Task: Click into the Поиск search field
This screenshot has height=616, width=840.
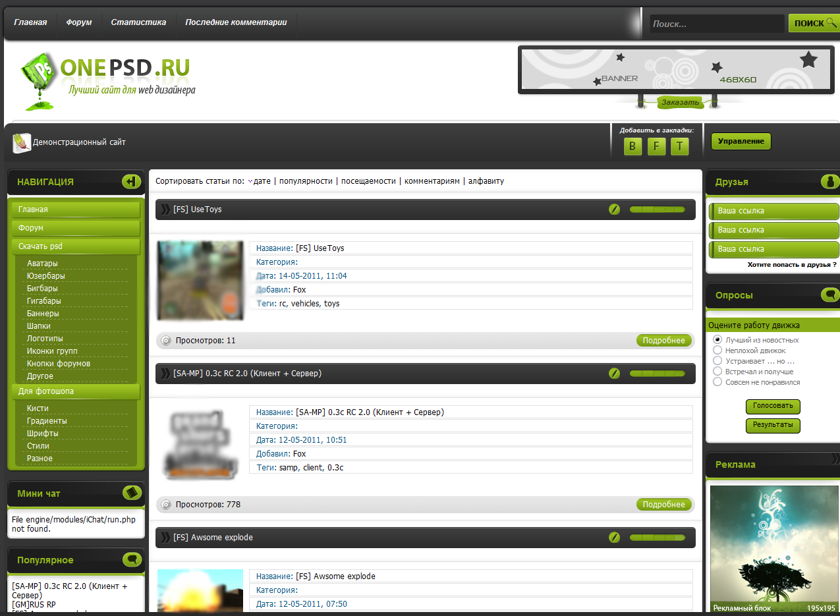Action: (x=716, y=24)
